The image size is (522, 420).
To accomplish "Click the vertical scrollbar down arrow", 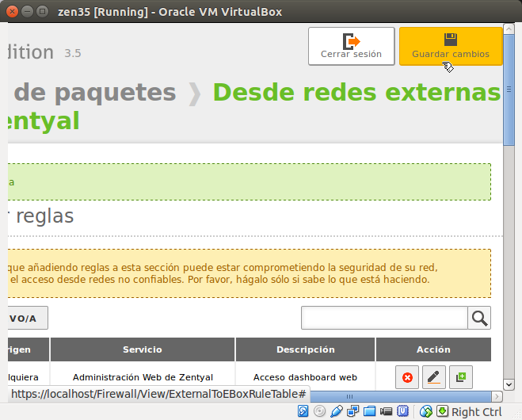I will 509,384.
